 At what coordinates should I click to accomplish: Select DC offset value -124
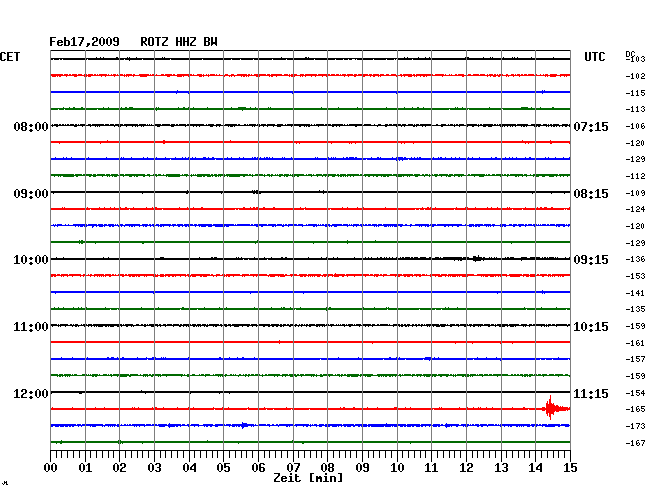click(x=636, y=209)
